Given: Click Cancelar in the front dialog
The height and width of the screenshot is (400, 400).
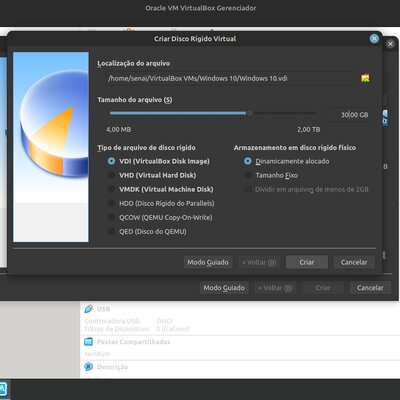Looking at the screenshot, I should (x=354, y=262).
